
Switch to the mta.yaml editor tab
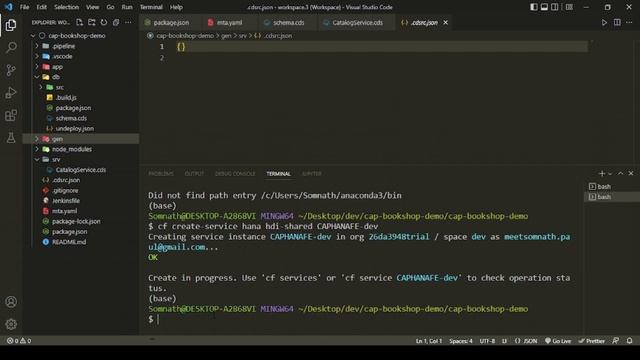pyautogui.click(x=229, y=22)
